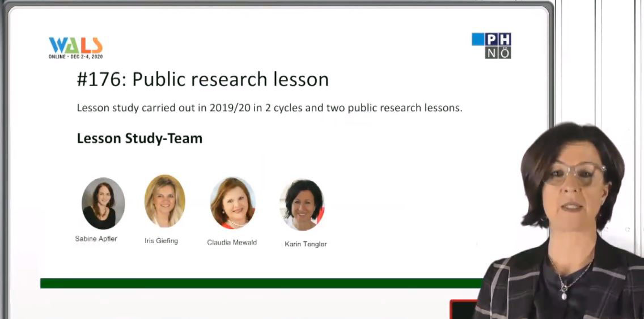
Task: Click the name Sabine Apfler
Action: pyautogui.click(x=96, y=239)
